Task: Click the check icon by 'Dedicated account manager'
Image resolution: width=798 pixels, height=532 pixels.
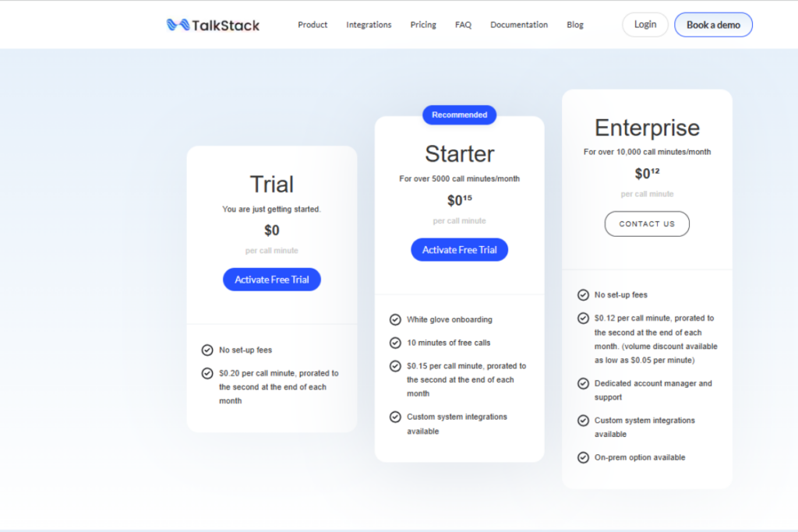Action: 583,383
